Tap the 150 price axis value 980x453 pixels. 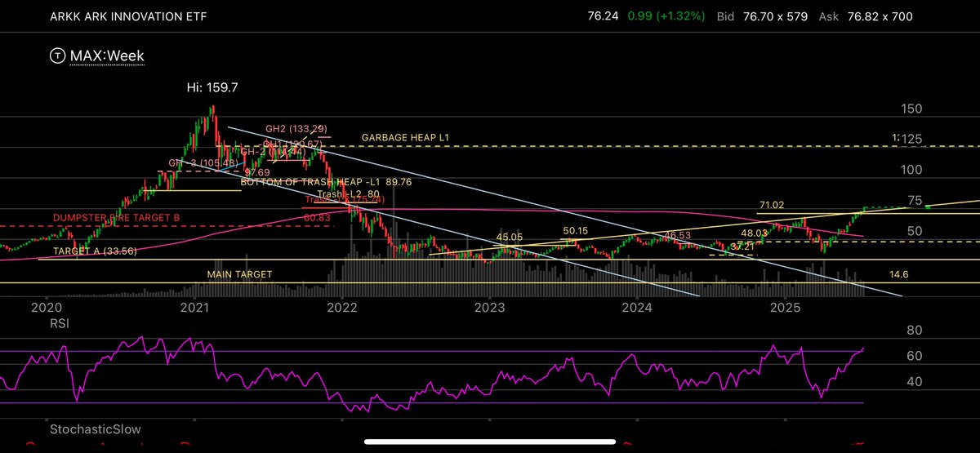[911, 109]
